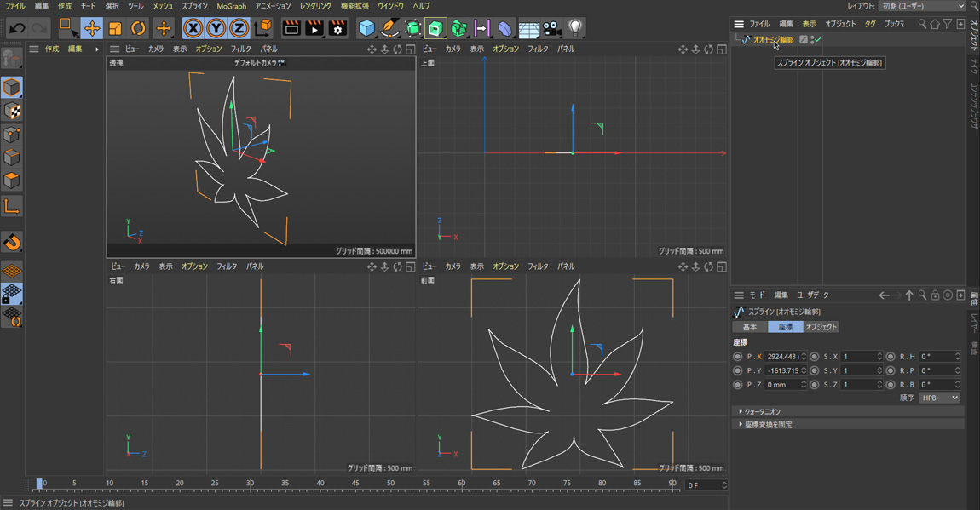This screenshot has width=980, height=510.
Task: Expand the 座標変換を固定 section
Action: click(767, 424)
